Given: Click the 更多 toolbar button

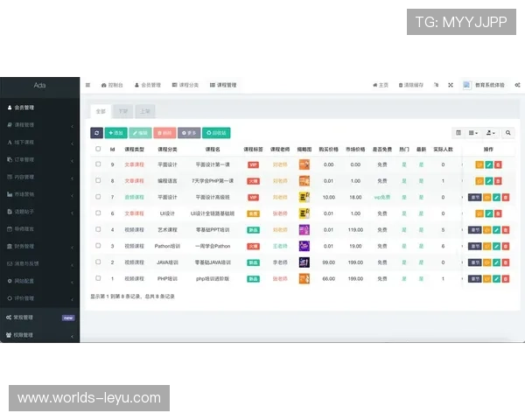Looking at the screenshot, I should tap(189, 133).
